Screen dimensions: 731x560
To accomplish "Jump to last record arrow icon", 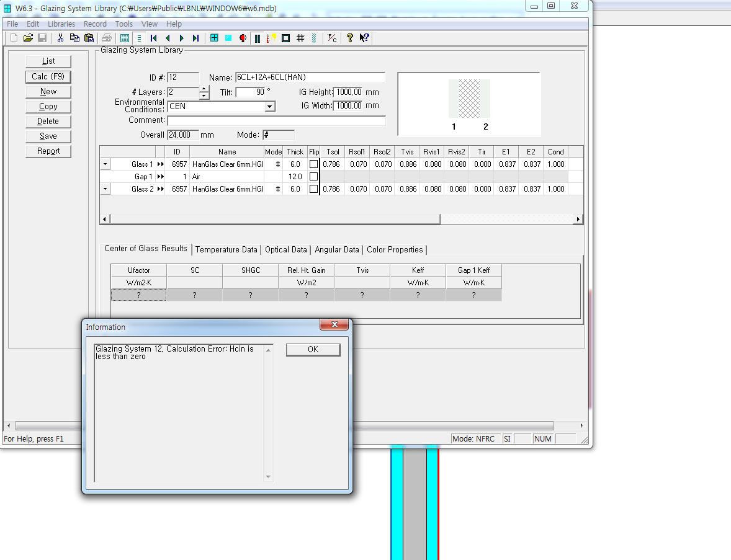I will [195, 38].
